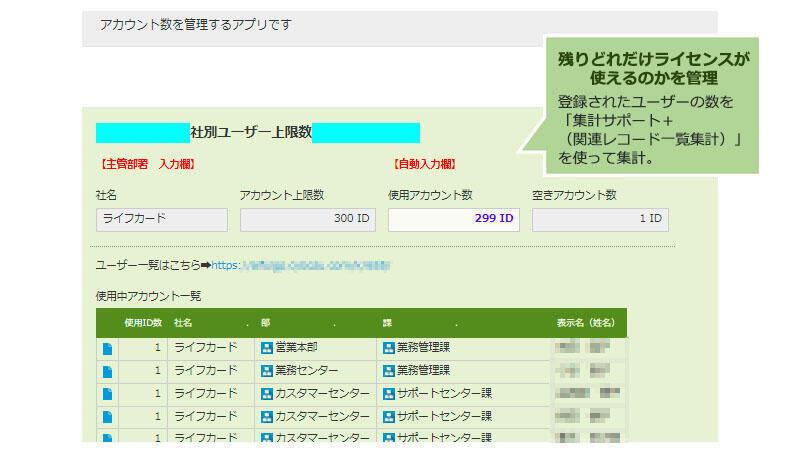Click organization icon beside 業務センター

coord(267,371)
